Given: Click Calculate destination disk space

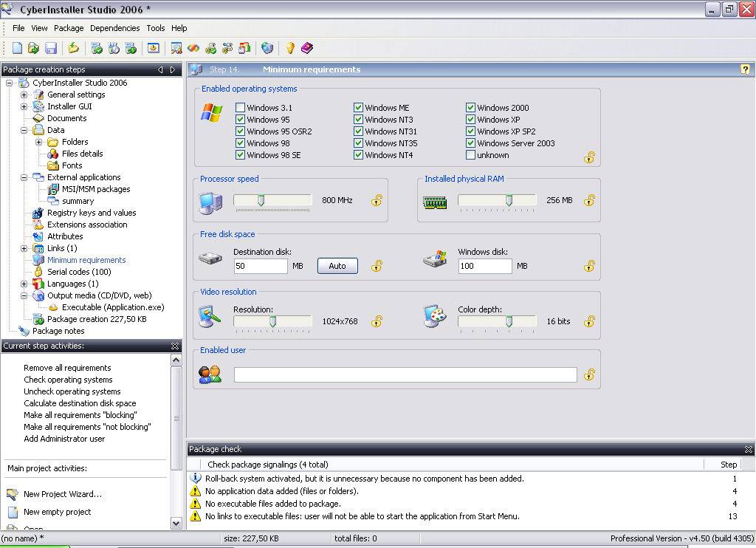Looking at the screenshot, I should (80, 403).
